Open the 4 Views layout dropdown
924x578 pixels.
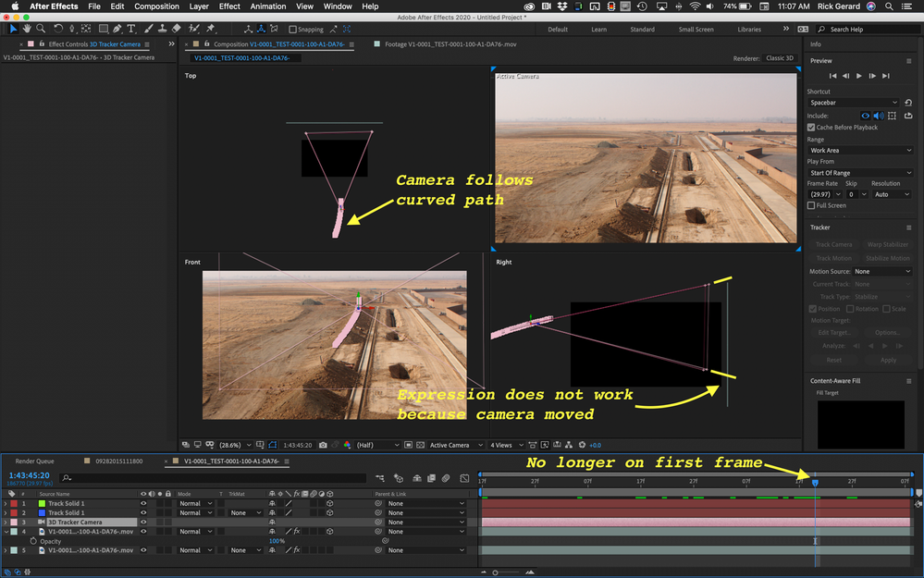(x=507, y=445)
